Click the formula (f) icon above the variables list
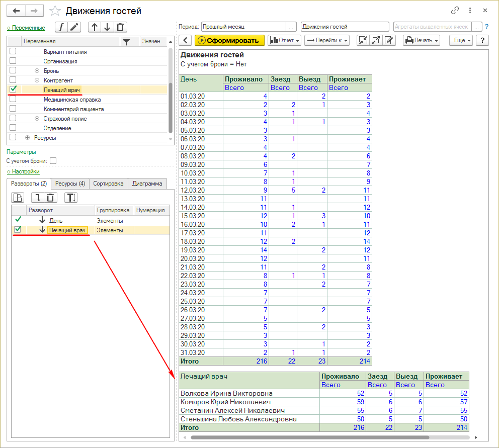 pos(61,27)
